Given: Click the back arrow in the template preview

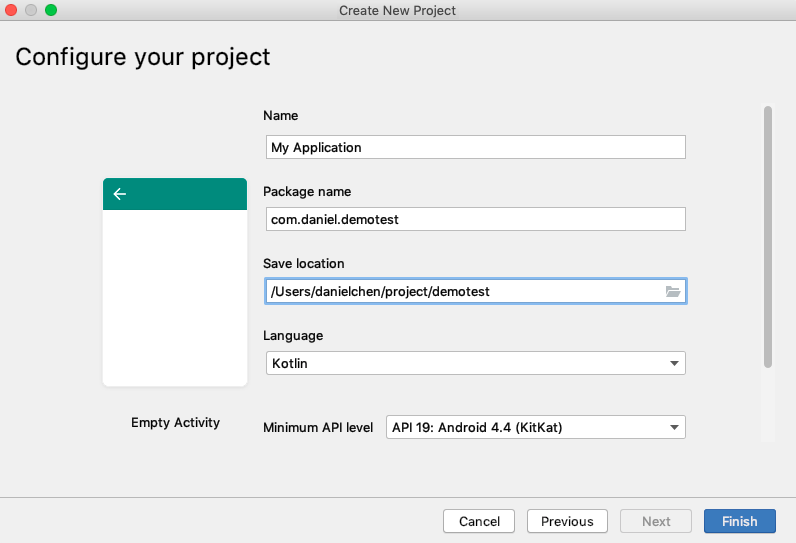Looking at the screenshot, I should click(120, 194).
